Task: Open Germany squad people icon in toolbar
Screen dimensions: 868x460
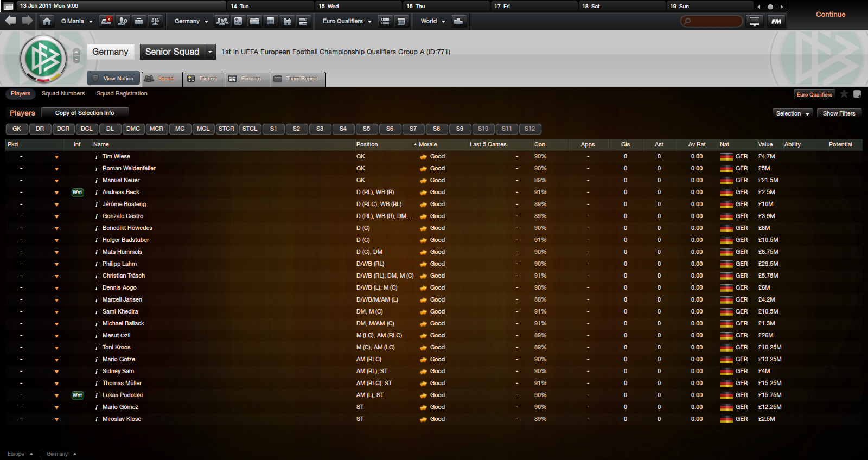Action: [222, 21]
